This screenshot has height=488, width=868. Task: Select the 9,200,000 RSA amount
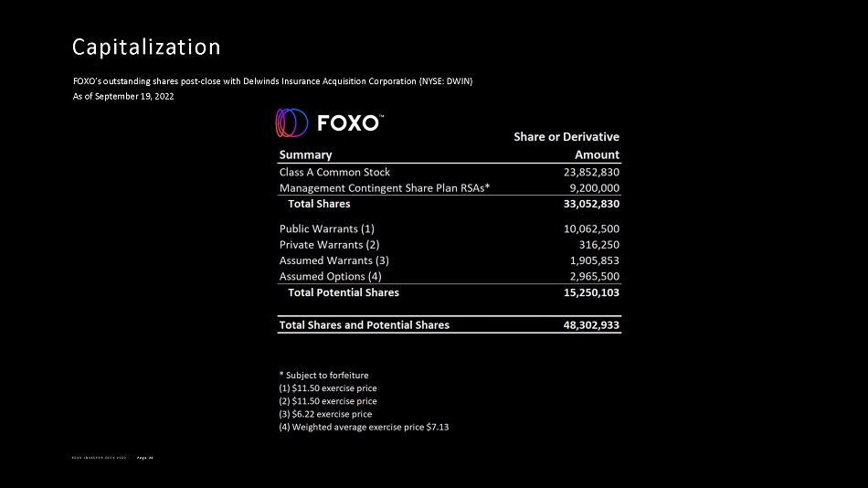click(x=595, y=187)
